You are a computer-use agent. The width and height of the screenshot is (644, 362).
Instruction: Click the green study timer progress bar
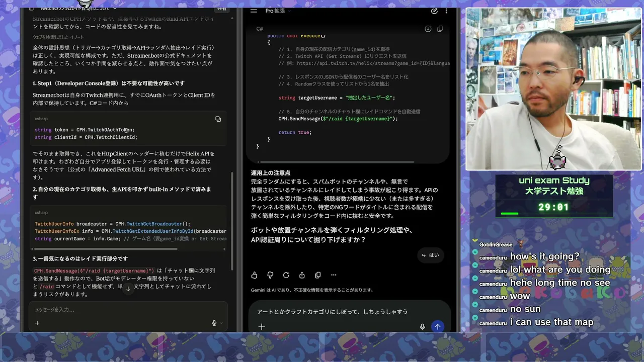(x=510, y=214)
